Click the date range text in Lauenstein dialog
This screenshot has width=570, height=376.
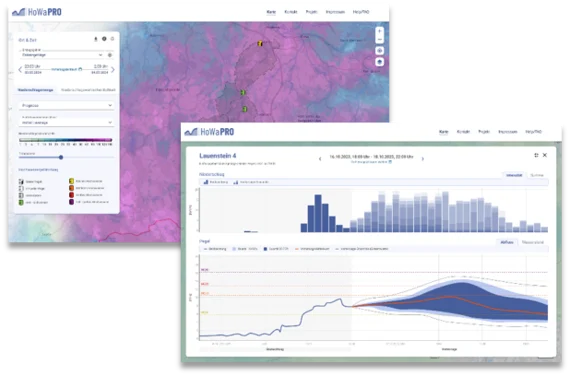(x=371, y=157)
